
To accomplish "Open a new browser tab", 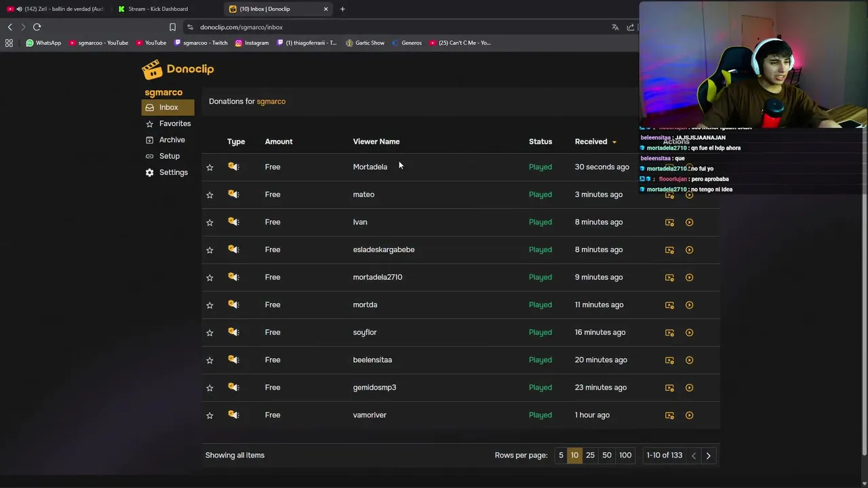I will pos(342,9).
